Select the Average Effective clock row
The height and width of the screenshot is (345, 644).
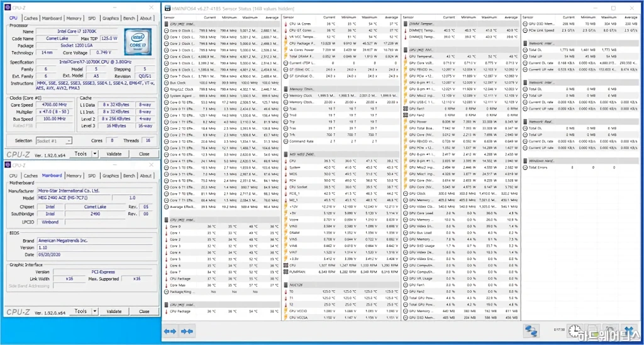coord(222,206)
